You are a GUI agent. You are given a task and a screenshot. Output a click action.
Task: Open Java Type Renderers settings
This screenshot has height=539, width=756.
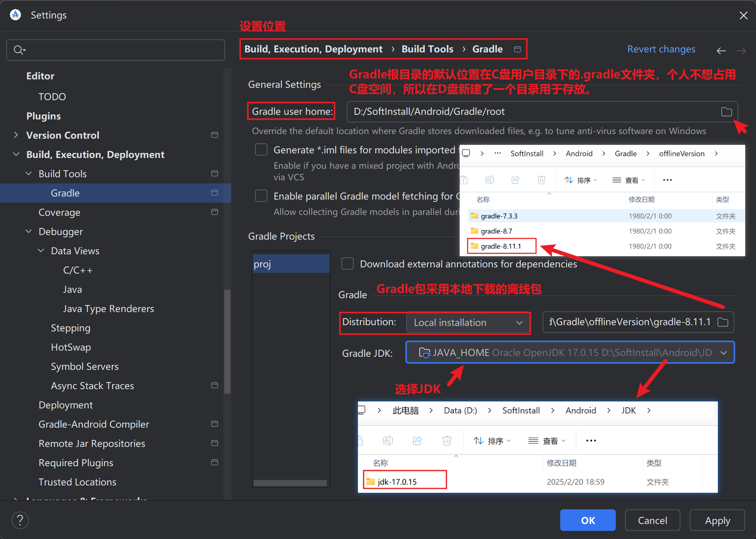(109, 309)
